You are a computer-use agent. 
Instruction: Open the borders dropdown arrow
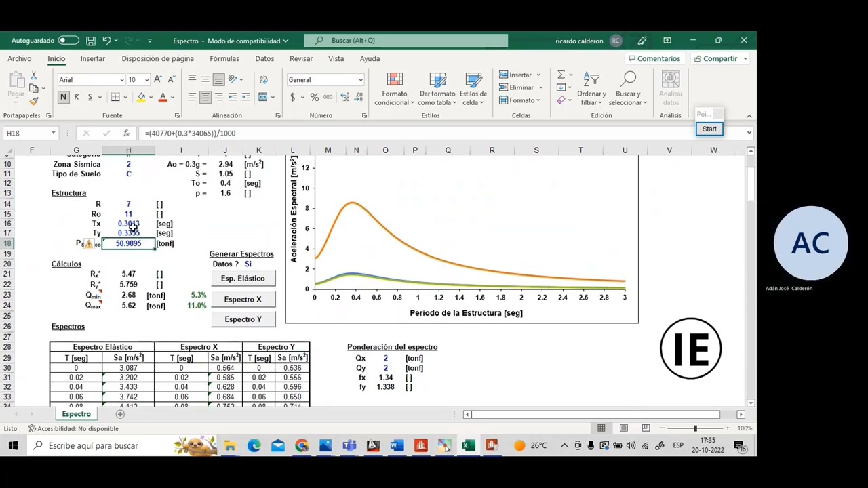pyautogui.click(x=126, y=98)
